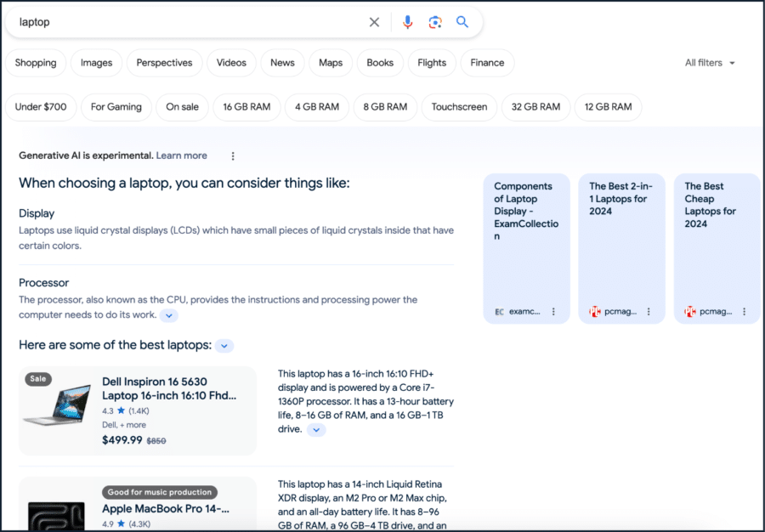This screenshot has height=532, width=765.
Task: Open the three-dot menu beside Generative AI notice
Action: (233, 156)
